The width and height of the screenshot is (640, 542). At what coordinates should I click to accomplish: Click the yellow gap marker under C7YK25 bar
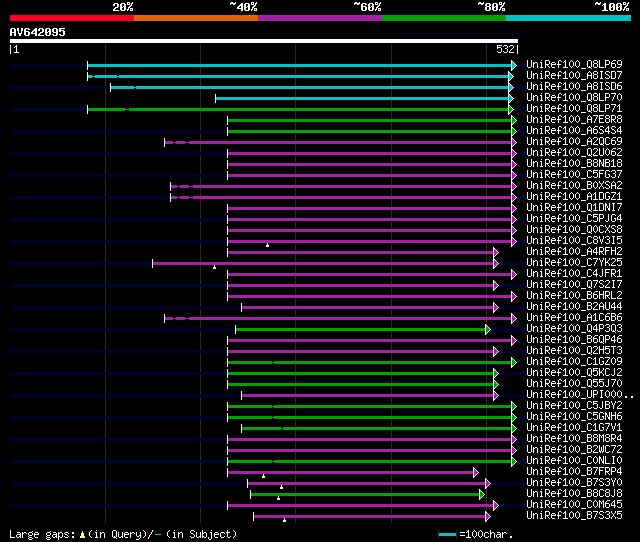tap(214, 267)
